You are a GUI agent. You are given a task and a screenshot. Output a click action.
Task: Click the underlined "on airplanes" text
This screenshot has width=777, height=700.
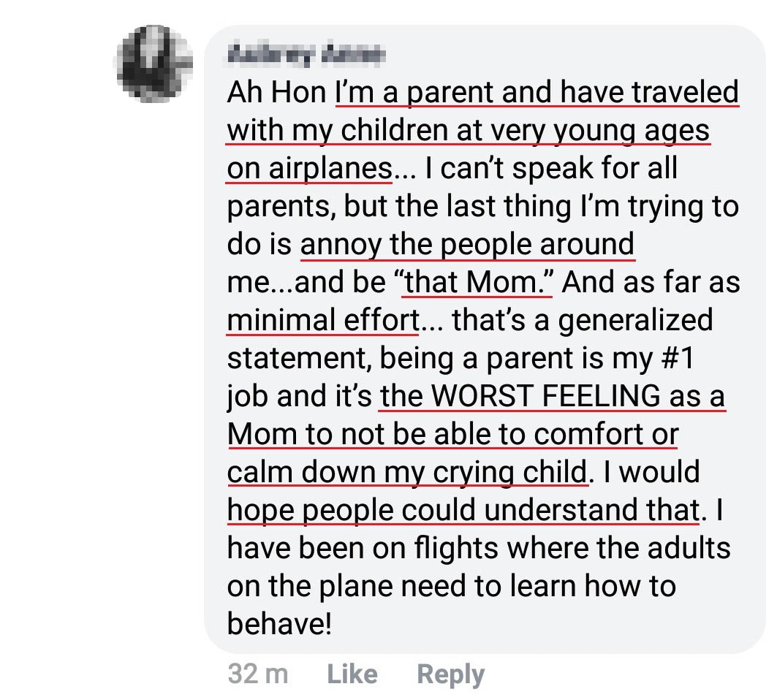310,169
